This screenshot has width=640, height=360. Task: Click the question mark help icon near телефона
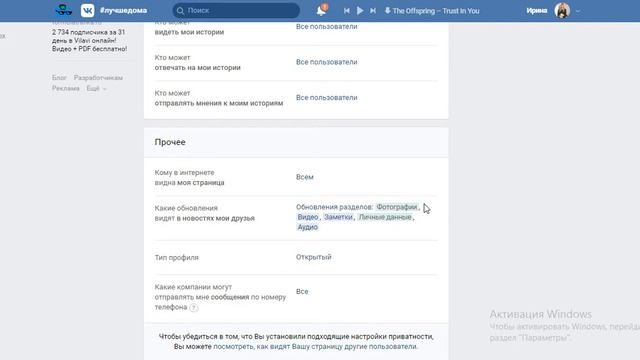tap(194, 308)
